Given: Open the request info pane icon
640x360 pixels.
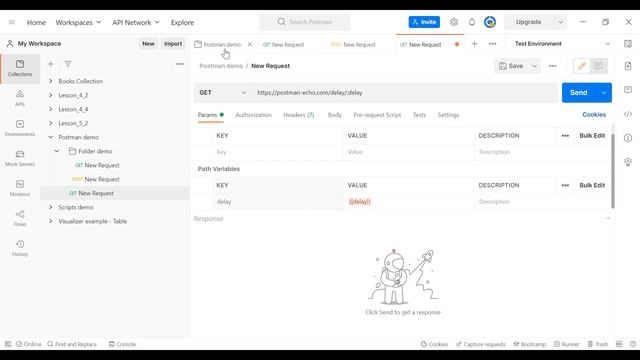Looking at the screenshot, I should pyautogui.click(x=628, y=138).
